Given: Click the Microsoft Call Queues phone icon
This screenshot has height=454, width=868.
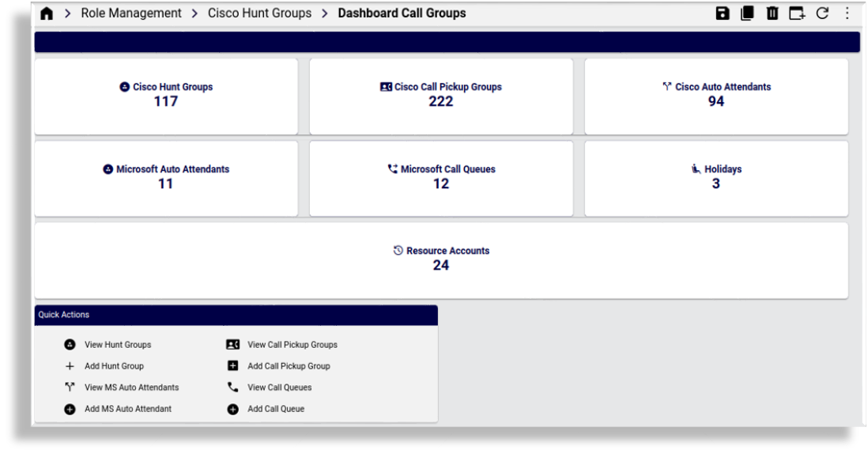Looking at the screenshot, I should point(392,169).
